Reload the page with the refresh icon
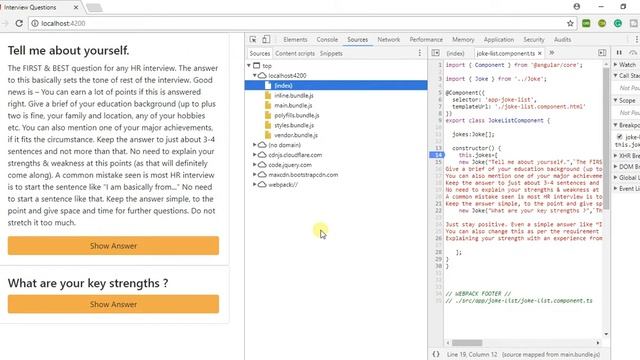The height and width of the screenshot is (360, 640). pyautogui.click(x=19, y=23)
